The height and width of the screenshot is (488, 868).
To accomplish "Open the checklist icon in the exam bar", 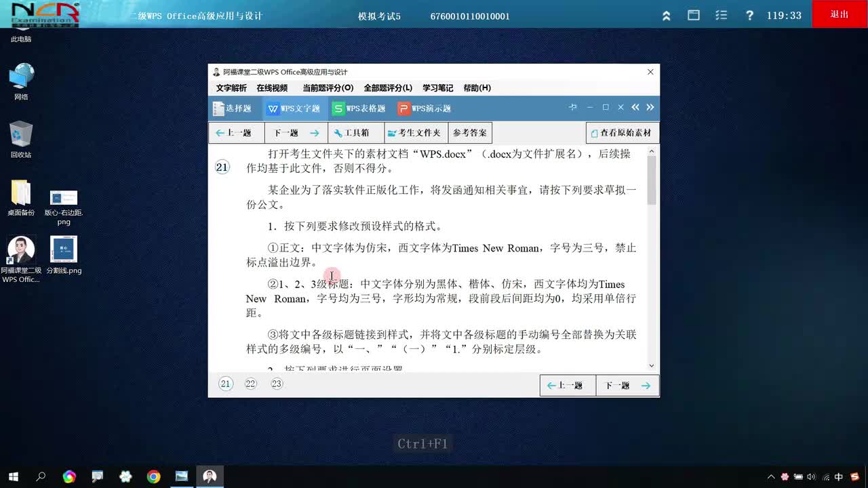I will (722, 15).
